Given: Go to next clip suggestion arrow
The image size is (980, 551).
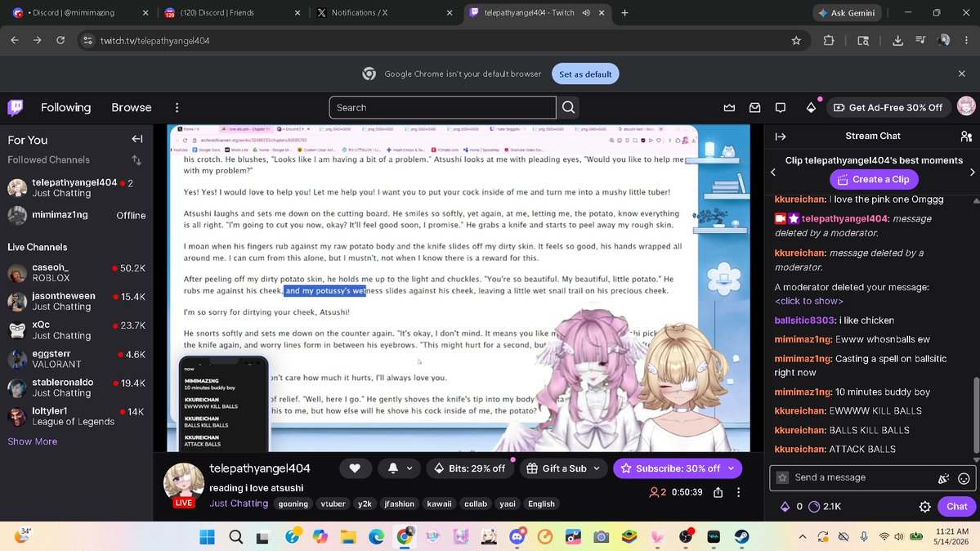Looking at the screenshot, I should pyautogui.click(x=972, y=172).
